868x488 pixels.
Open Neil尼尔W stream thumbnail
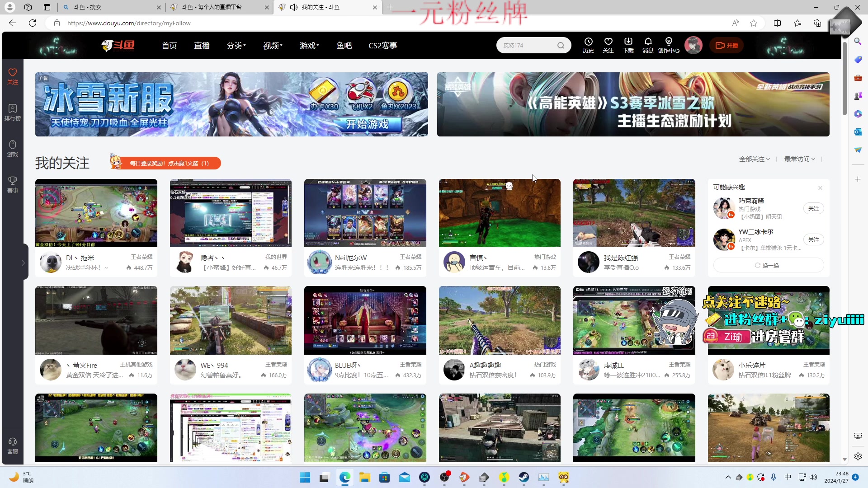pos(365,213)
